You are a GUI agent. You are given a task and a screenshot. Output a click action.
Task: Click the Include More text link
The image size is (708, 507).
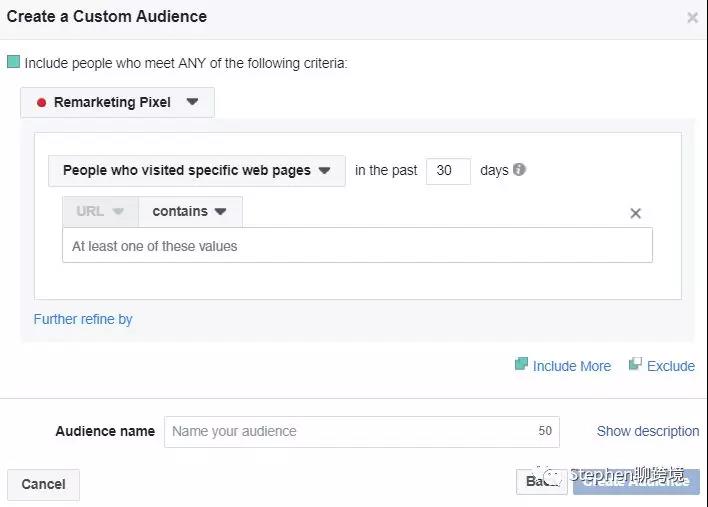tap(571, 366)
